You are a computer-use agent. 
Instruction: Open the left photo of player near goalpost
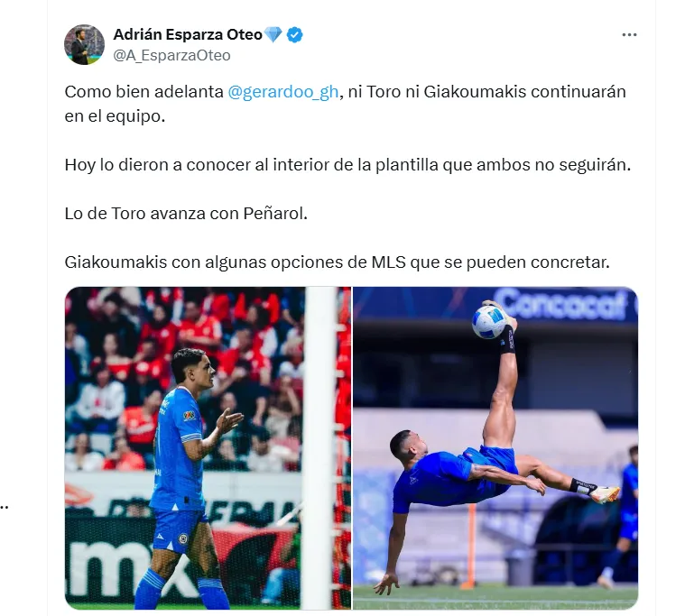coord(208,448)
